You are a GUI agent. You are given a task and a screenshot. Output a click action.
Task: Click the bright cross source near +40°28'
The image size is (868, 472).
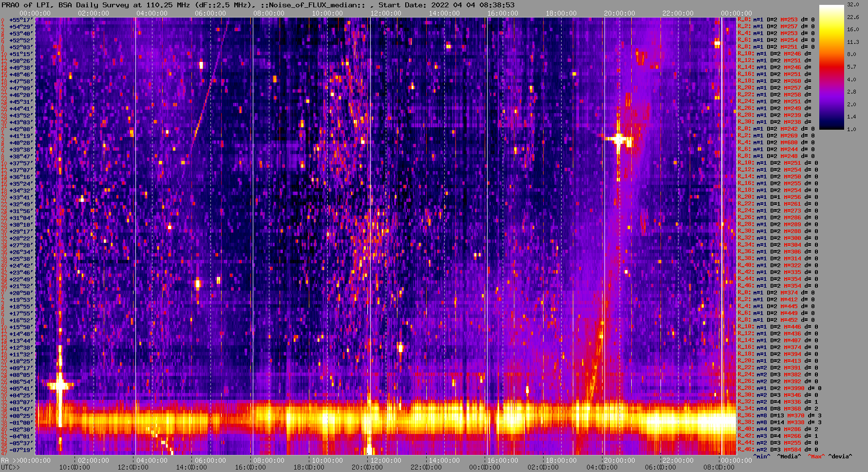[619, 140]
